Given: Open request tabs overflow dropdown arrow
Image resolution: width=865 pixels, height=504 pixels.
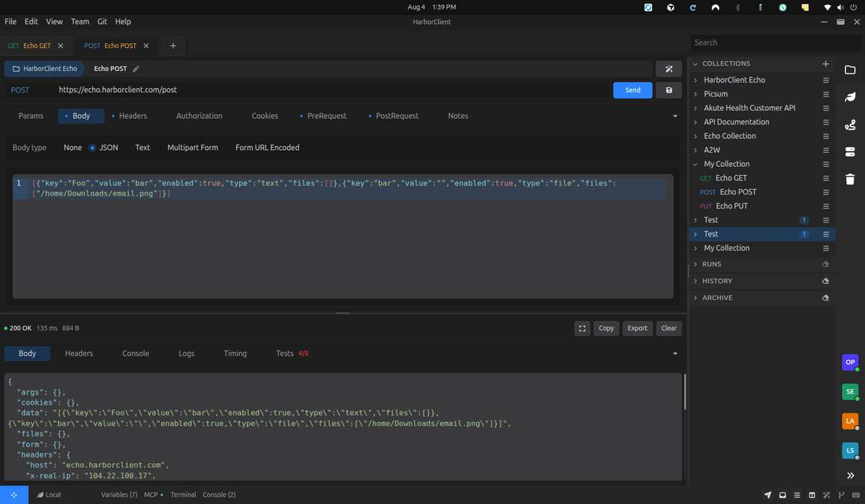Looking at the screenshot, I should (x=675, y=116).
